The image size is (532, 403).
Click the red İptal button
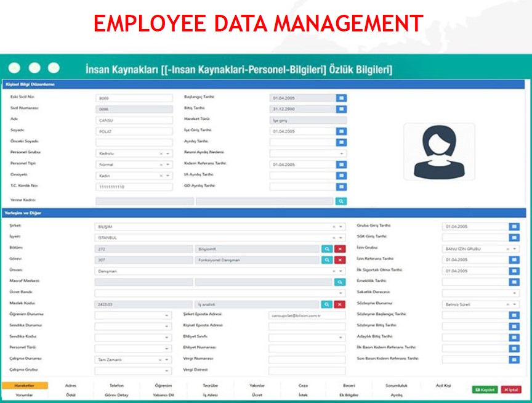tap(511, 390)
